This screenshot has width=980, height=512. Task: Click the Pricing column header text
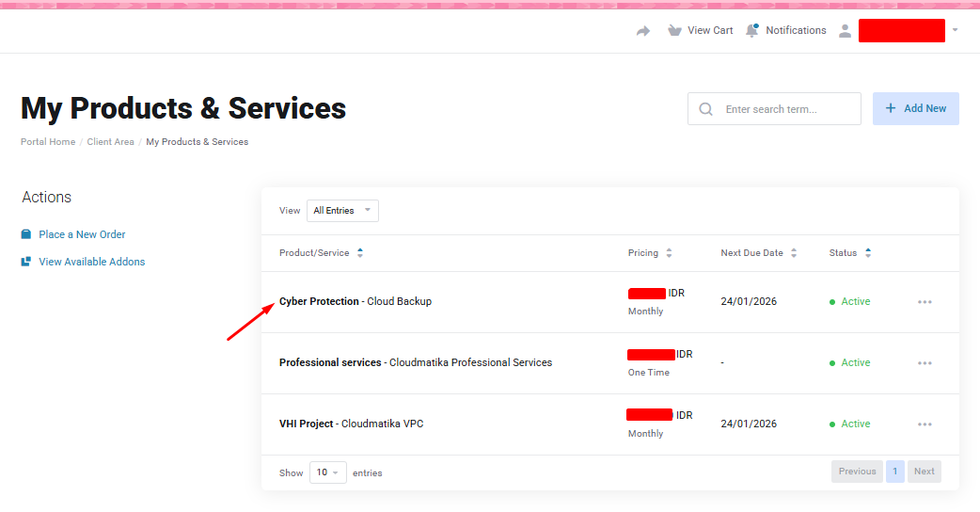pos(643,252)
